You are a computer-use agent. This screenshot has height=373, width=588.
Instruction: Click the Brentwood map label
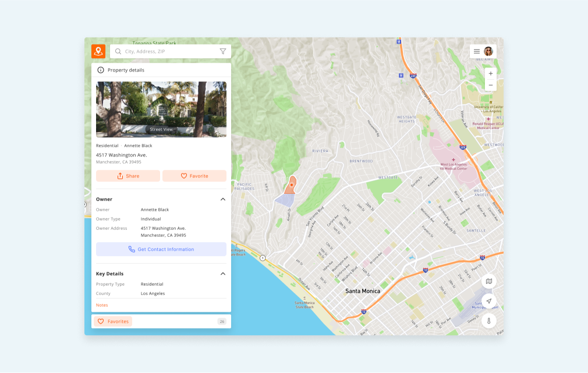(361, 161)
